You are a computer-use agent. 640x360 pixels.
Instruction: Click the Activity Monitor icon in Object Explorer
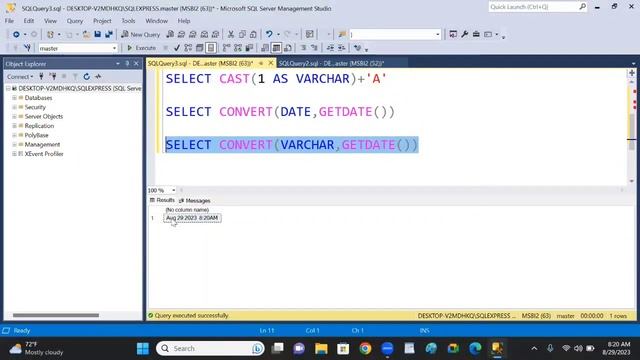98,76
